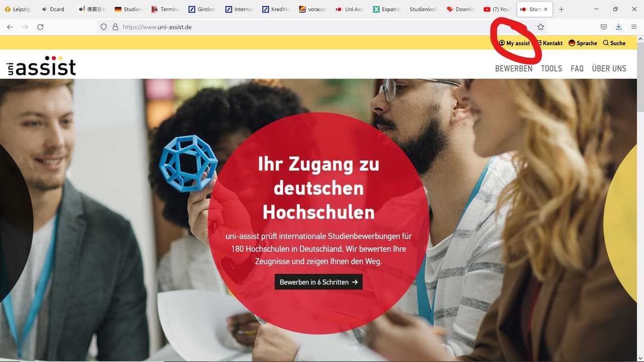Open the TOOLS navigation menu
The image size is (644, 362).
pyautogui.click(x=551, y=68)
